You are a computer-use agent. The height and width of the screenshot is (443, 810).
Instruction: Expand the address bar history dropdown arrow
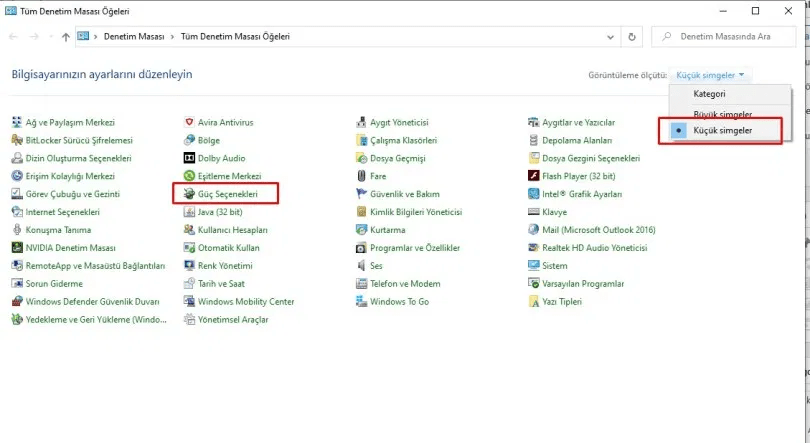pyautogui.click(x=610, y=37)
